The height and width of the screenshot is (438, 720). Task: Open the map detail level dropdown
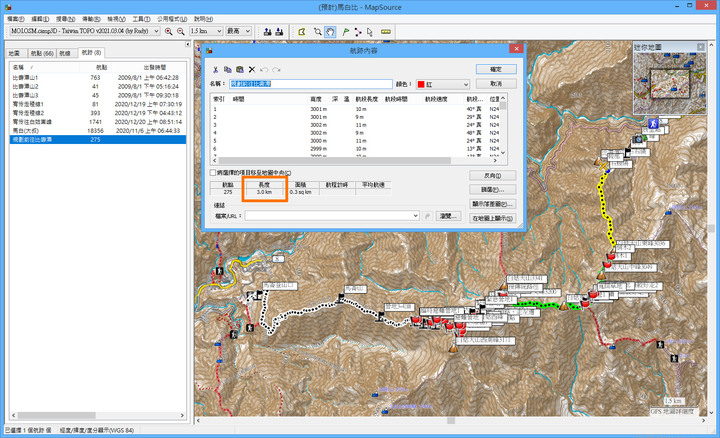pos(248,31)
